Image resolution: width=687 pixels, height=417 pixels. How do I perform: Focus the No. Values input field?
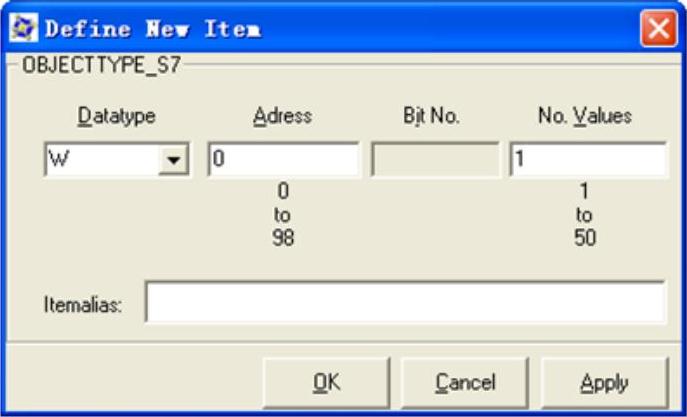pyautogui.click(x=588, y=159)
